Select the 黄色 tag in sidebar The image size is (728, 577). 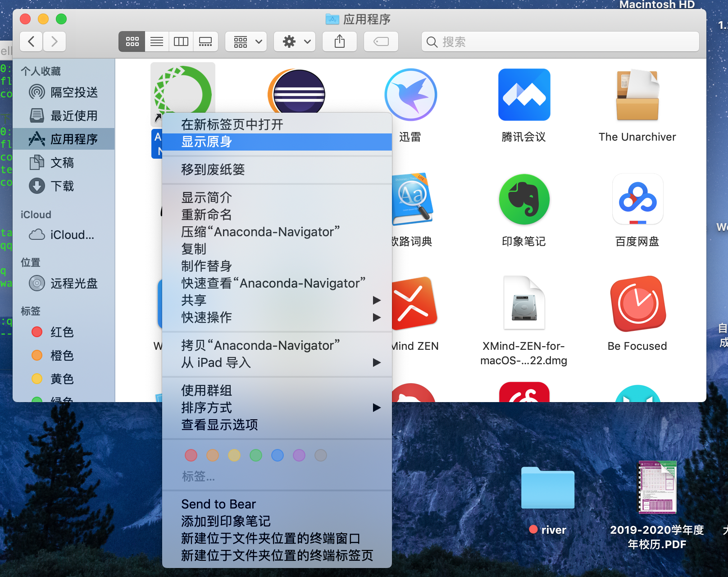point(64,379)
